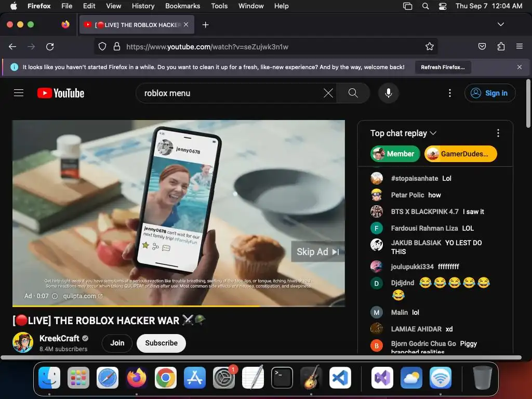
Task: Open macOS Spotlight search
Action: tap(425, 6)
